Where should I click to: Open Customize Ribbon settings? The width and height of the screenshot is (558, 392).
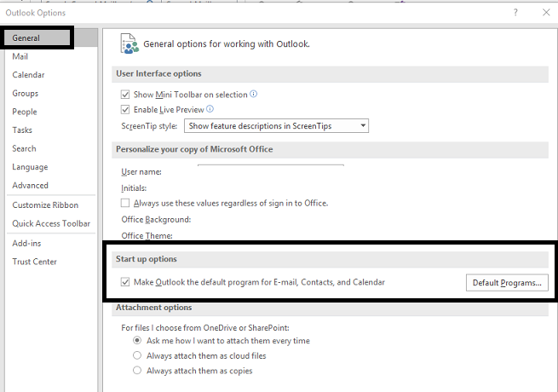tap(45, 205)
